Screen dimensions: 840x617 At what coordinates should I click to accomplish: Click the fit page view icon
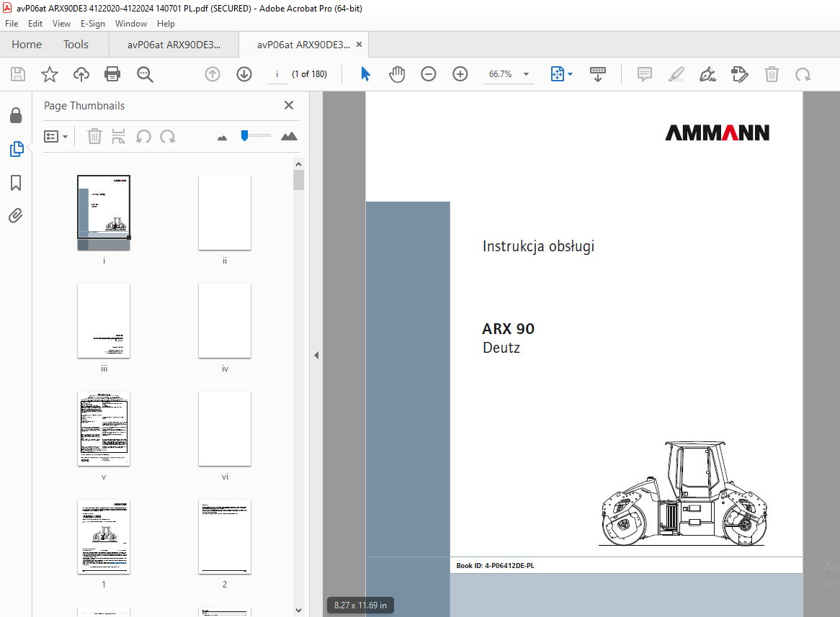click(557, 74)
